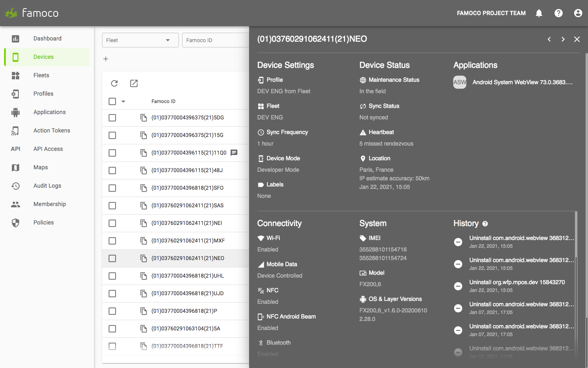Open device (01)03770004396818(21)P
Image resolution: width=588 pixels, height=368 pixels.
tap(184, 311)
